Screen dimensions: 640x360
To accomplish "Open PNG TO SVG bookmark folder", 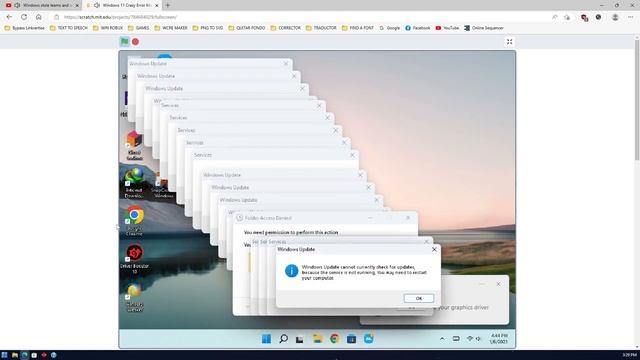I will tap(208, 28).
